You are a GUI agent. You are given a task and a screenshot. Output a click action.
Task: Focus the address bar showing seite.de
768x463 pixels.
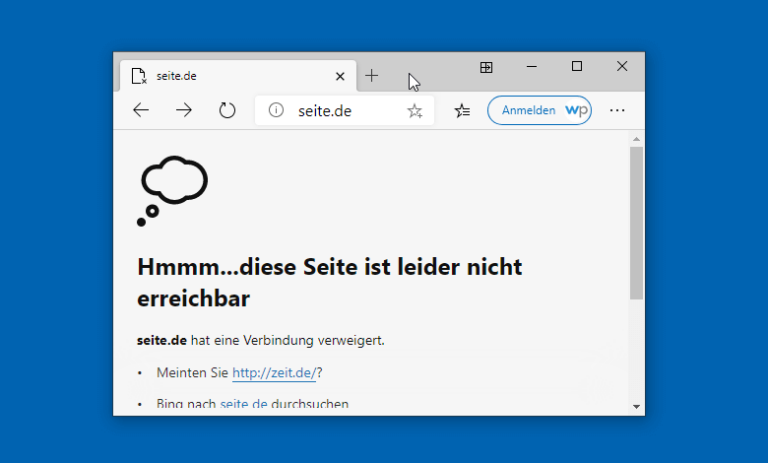tap(340, 111)
